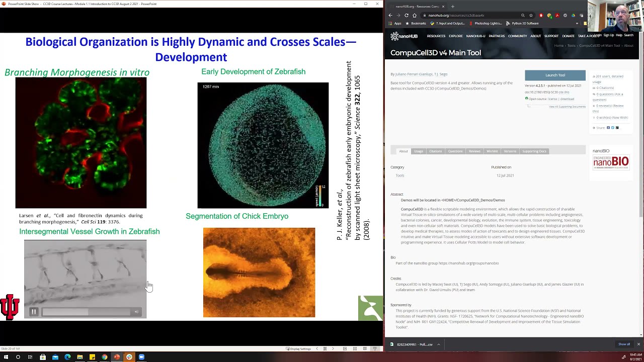Screen dimensions: 644x362
Task: Click the nanoHUB logo
Action: [404, 36]
